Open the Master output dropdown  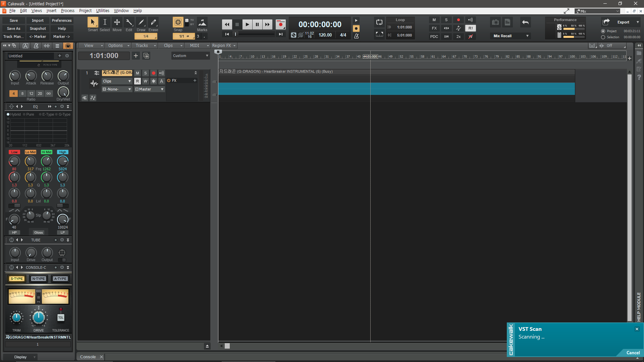coord(149,89)
